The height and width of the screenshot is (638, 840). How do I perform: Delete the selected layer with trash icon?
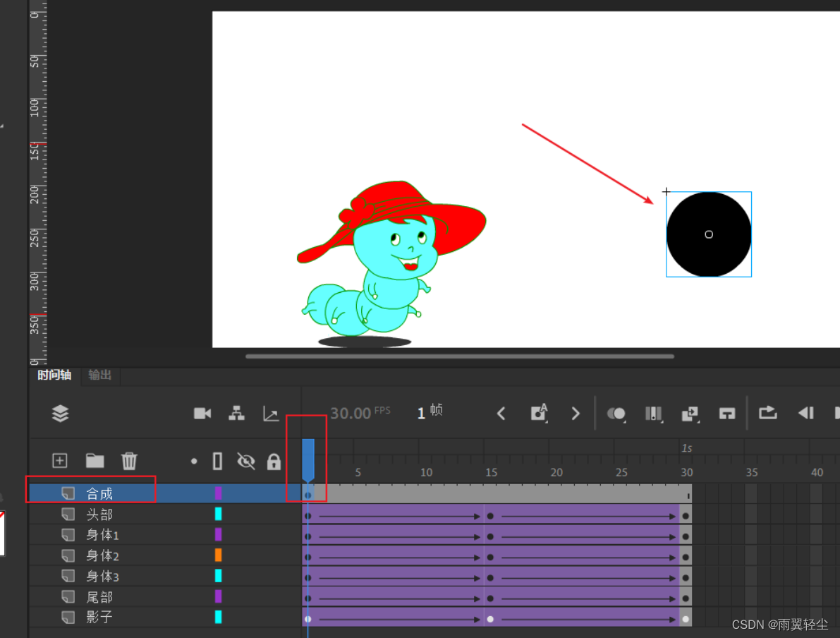(129, 461)
